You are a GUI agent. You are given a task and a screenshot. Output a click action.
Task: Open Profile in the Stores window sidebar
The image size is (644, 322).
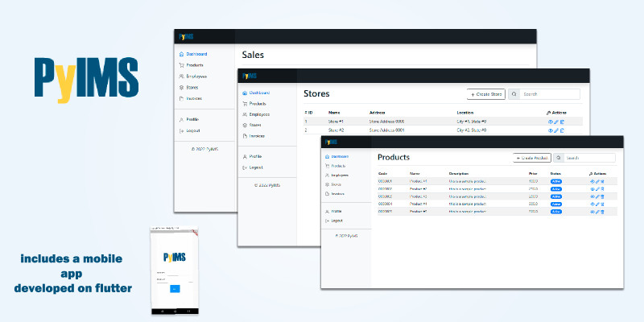[255, 156]
